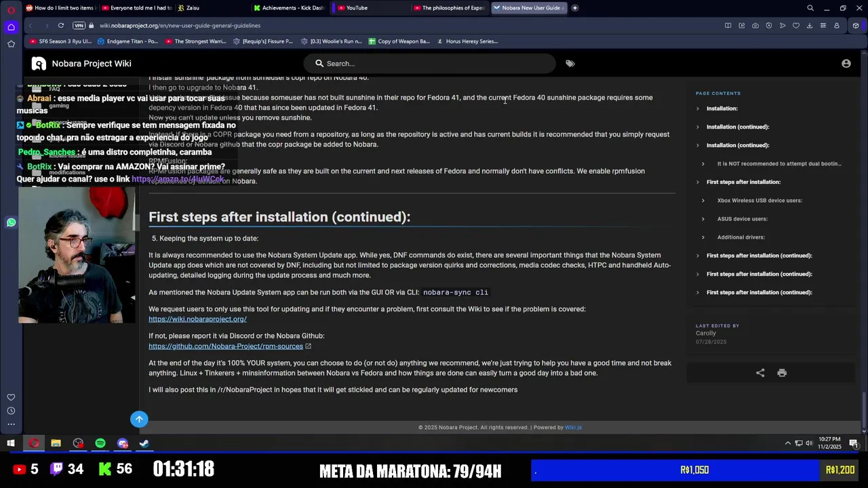Open 'SF6 Season 3 Ryu' bookmark
868x488 pixels.
(60, 41)
